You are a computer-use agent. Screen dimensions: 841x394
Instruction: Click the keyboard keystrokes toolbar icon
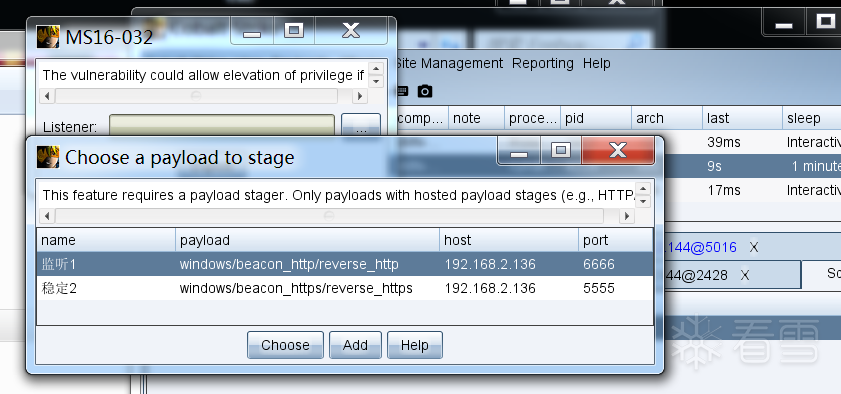pyautogui.click(x=402, y=91)
